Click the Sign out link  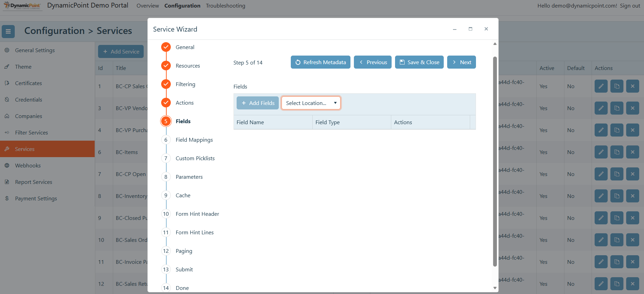[x=630, y=6]
